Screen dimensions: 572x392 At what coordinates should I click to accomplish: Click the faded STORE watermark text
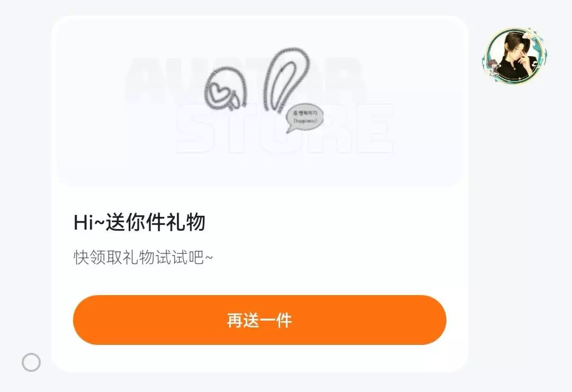(x=284, y=127)
